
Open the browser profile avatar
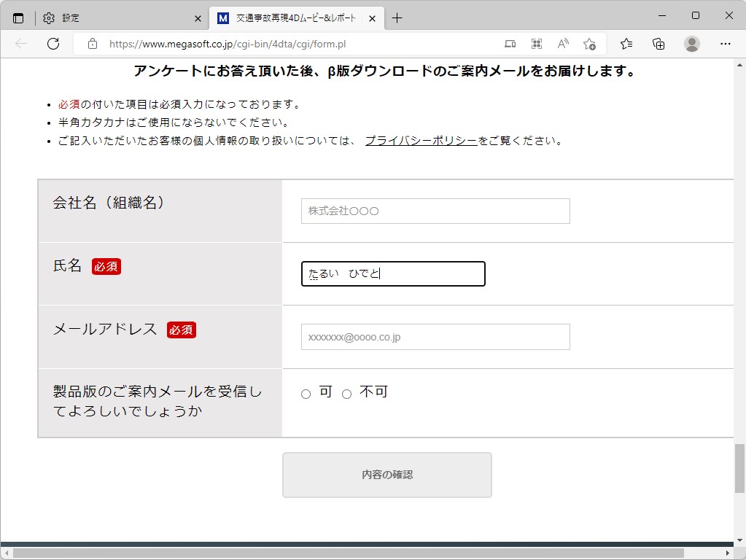coord(691,43)
